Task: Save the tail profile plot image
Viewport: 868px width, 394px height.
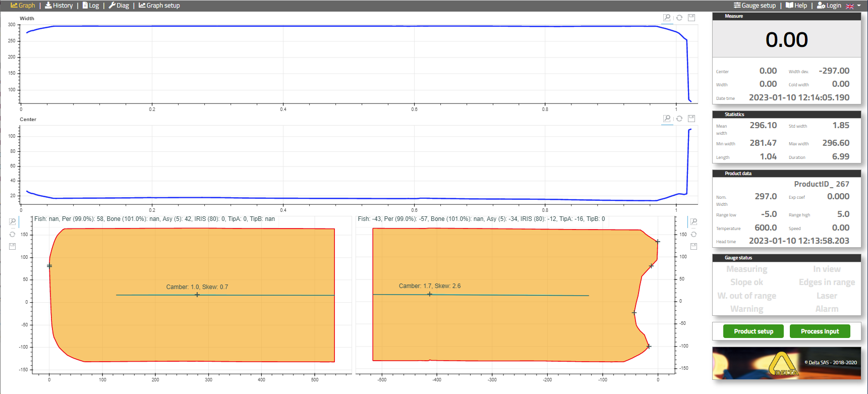Action: pos(693,246)
